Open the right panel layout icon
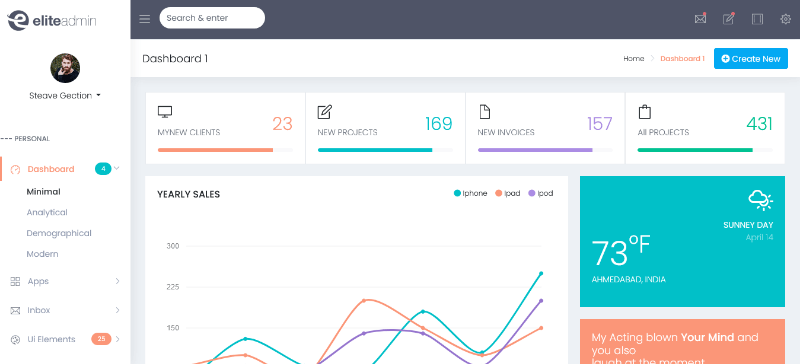This screenshot has height=364, width=800. pyautogui.click(x=757, y=19)
